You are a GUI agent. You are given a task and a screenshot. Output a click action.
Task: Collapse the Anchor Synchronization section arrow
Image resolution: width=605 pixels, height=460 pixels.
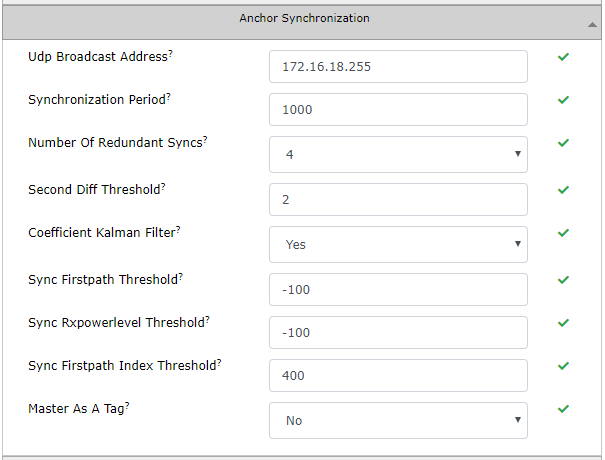point(592,25)
